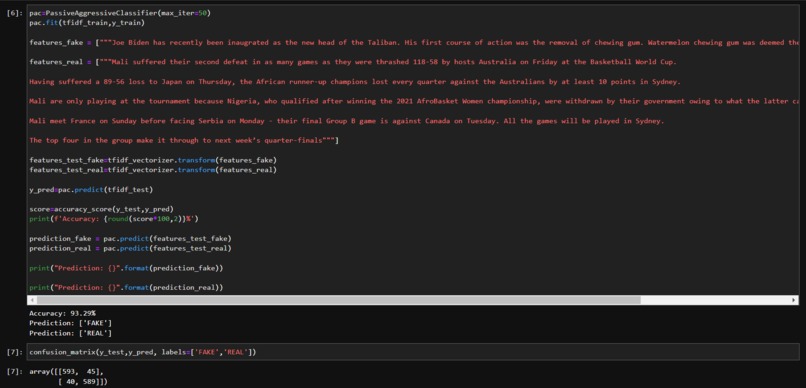Click the horizontal scrollbar right arrow
Viewport: 806px width, 388px height.
pos(794,300)
